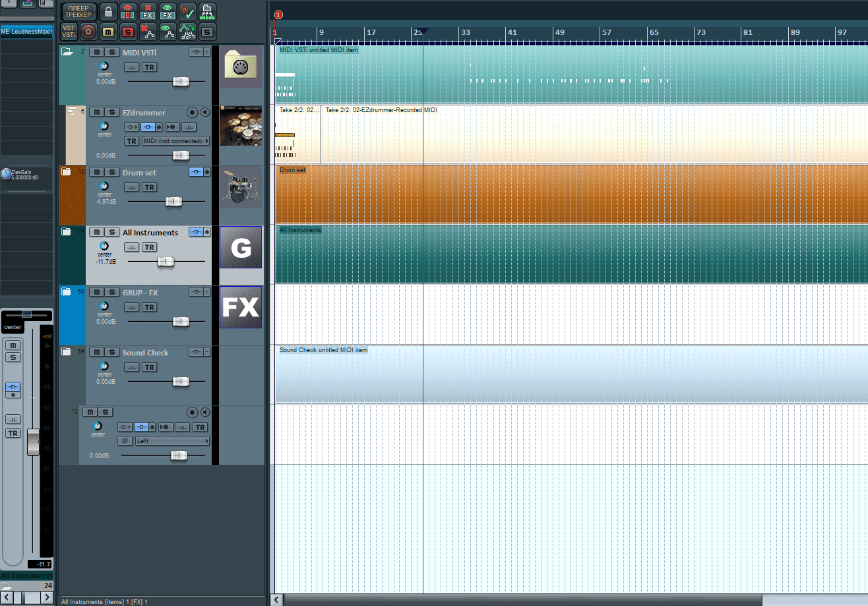This screenshot has height=606, width=868.
Task: Click the TR button in master strip
Action: tap(13, 433)
